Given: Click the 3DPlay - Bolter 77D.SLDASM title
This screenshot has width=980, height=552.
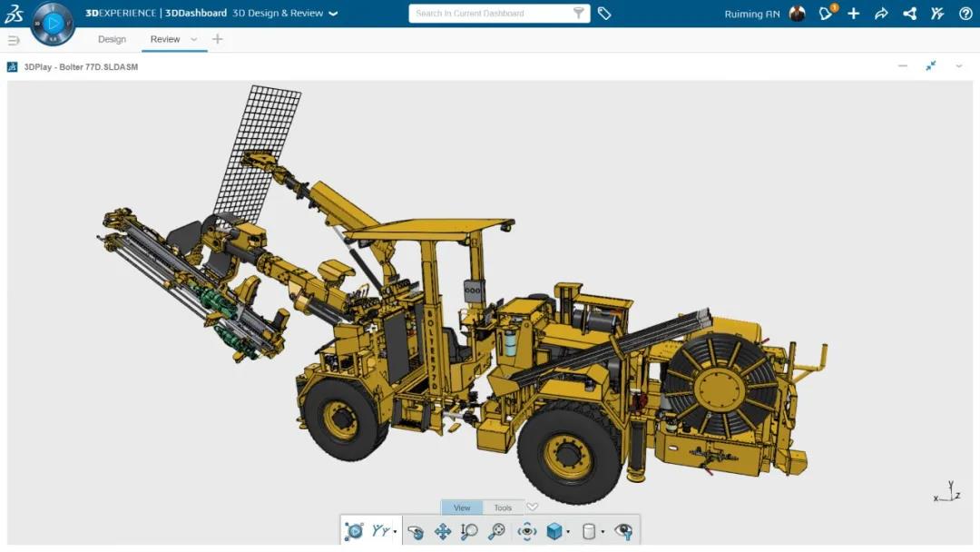Looking at the screenshot, I should (x=82, y=67).
